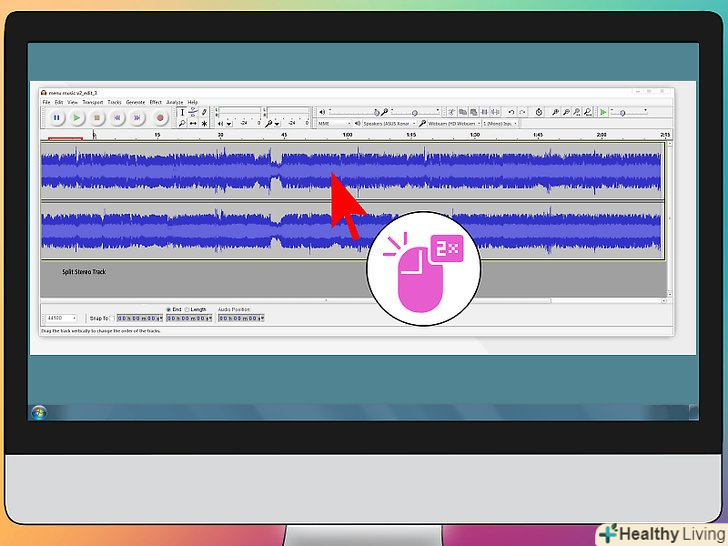The image size is (728, 546).
Task: Select the Draw pencil tool
Action: coord(204,112)
